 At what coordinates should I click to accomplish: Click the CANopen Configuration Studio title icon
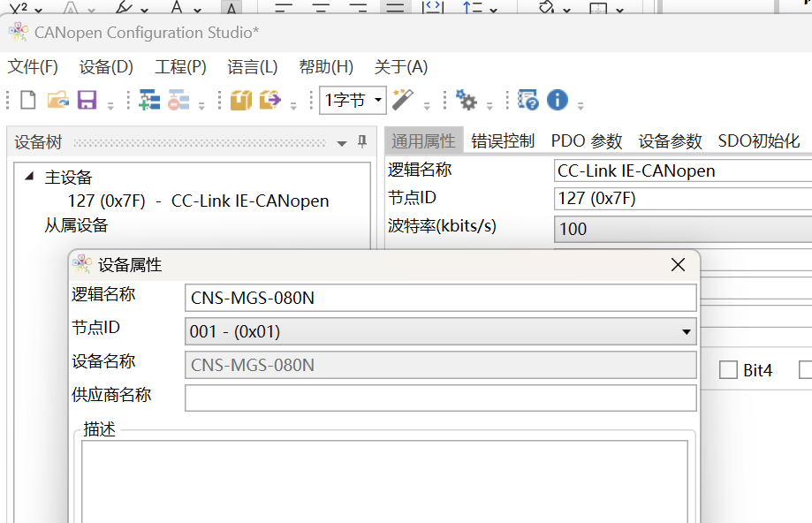click(x=19, y=32)
